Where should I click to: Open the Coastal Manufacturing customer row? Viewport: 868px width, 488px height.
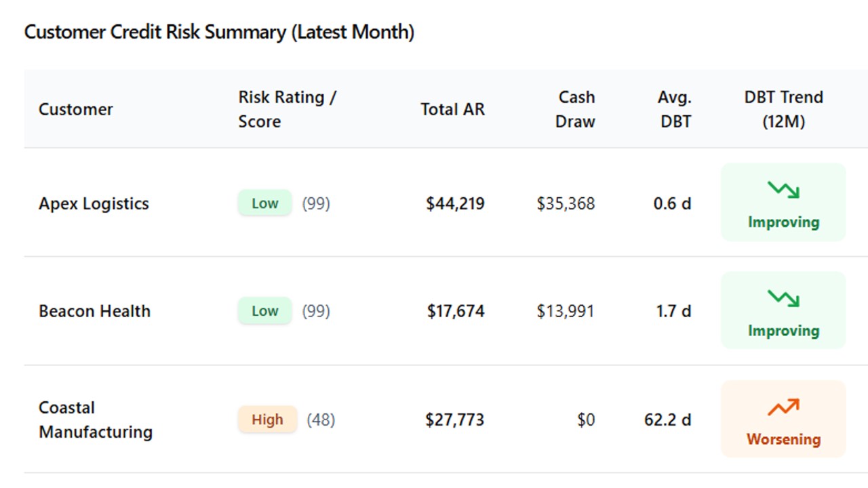95,420
